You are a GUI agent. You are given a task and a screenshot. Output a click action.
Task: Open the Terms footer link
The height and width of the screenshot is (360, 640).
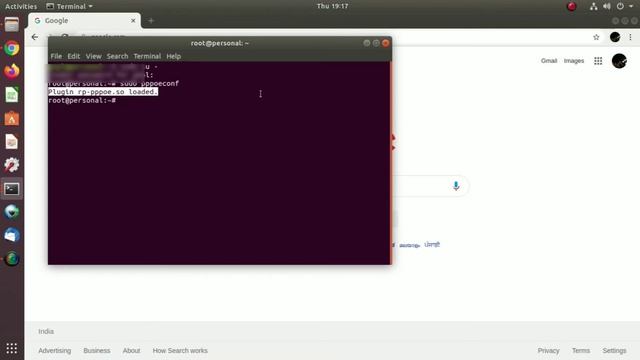(580, 351)
